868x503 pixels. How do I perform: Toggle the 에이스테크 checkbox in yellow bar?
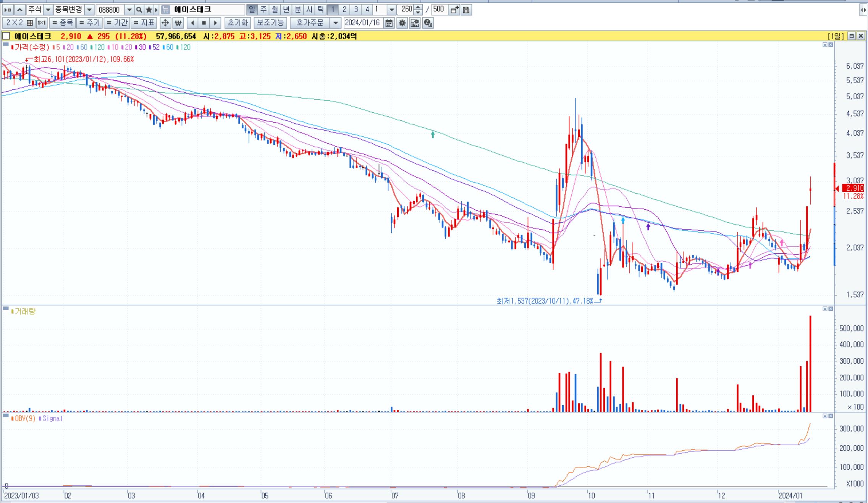pyautogui.click(x=6, y=36)
